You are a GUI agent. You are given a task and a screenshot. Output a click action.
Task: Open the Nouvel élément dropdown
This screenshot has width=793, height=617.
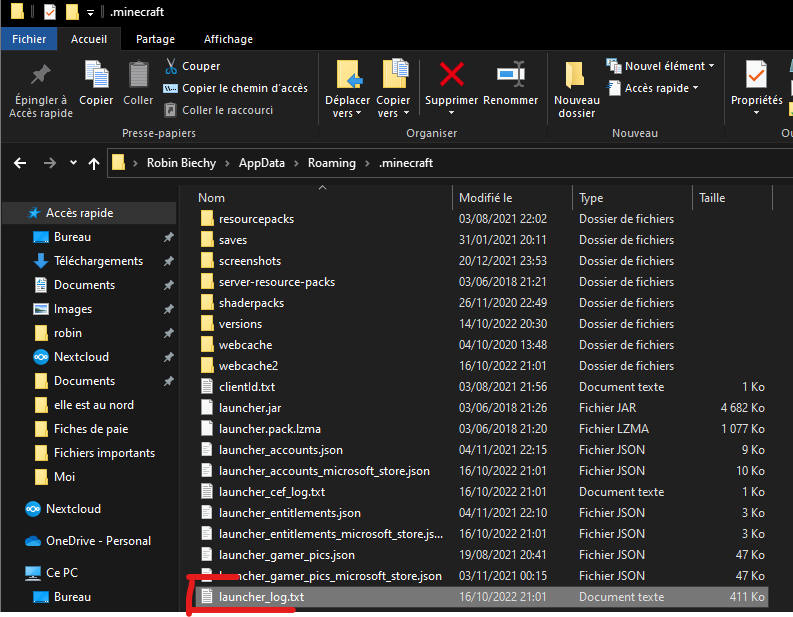(660, 66)
